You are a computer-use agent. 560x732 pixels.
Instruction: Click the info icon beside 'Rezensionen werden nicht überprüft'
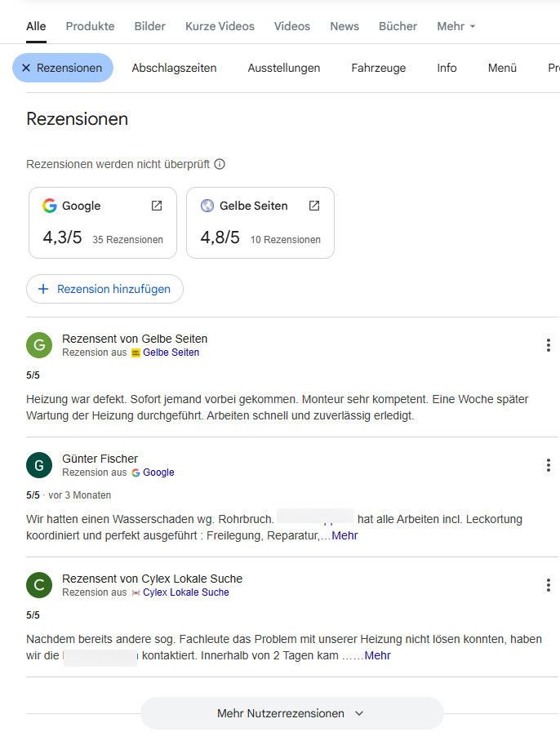coord(220,164)
